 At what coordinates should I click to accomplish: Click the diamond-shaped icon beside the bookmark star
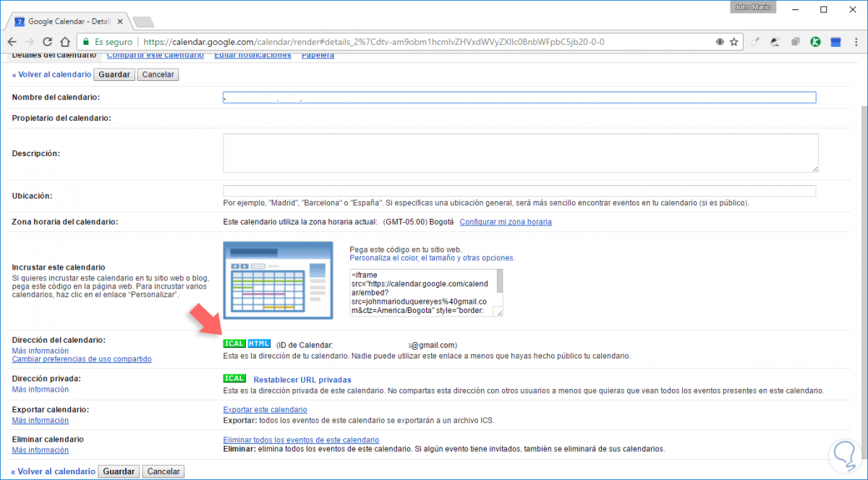tap(720, 42)
